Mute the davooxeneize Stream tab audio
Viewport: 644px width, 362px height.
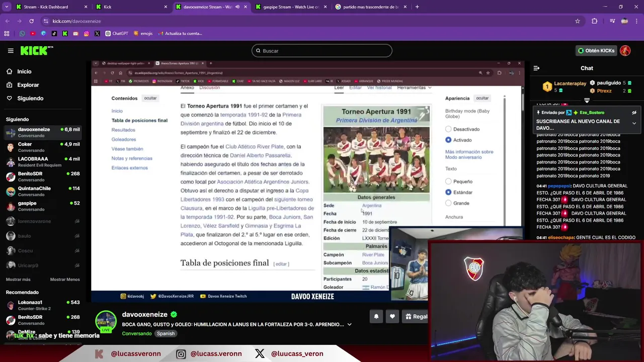pos(237,7)
